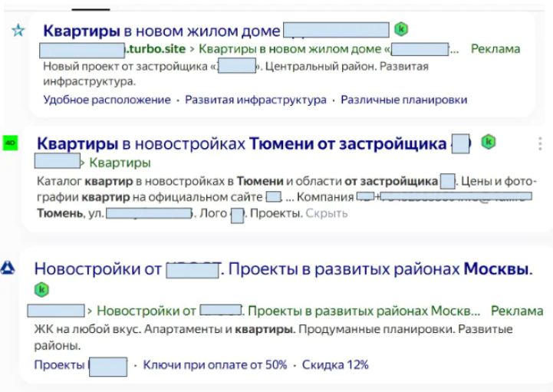
Task: Click the 'Реклама' label on the first result
Action: point(495,49)
